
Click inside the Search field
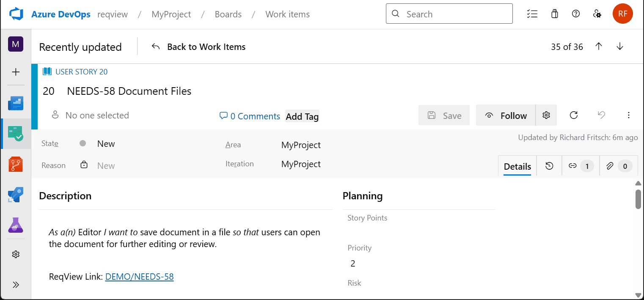point(449,14)
